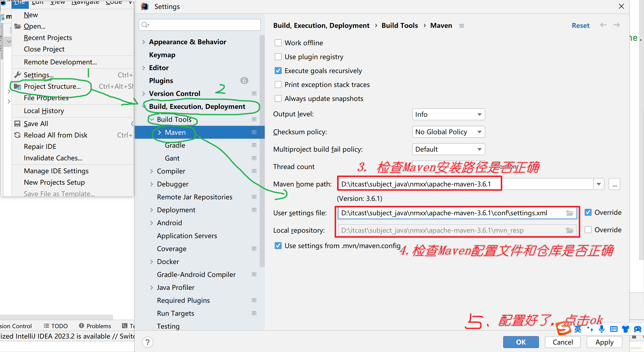Screen dimensions: 644x352
Task: Enable Work offline checkbox
Action: [x=278, y=43]
